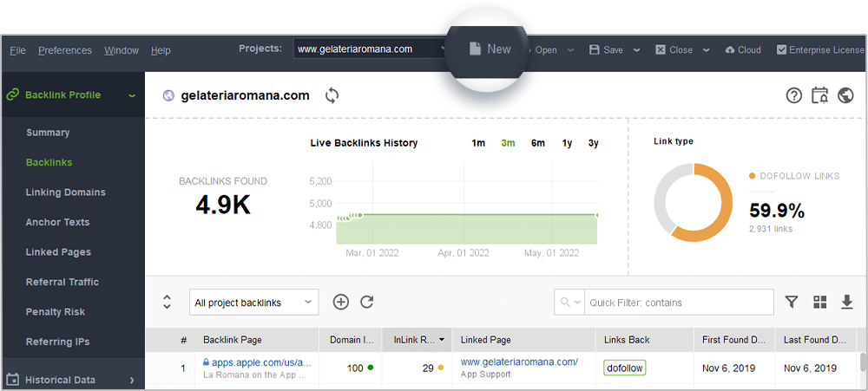The width and height of the screenshot is (868, 391).
Task: Open the www.gelateriaromana.com/ linked page
Action: pyautogui.click(x=519, y=362)
